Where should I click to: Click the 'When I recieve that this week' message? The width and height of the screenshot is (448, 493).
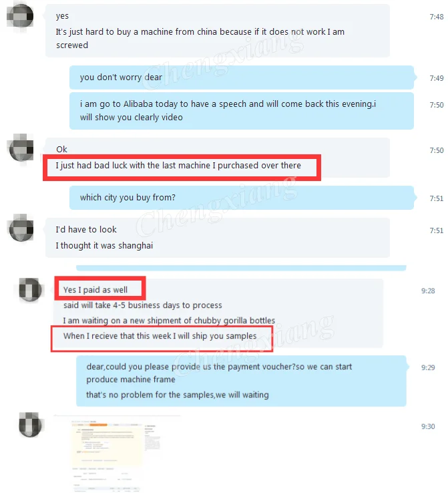(160, 336)
